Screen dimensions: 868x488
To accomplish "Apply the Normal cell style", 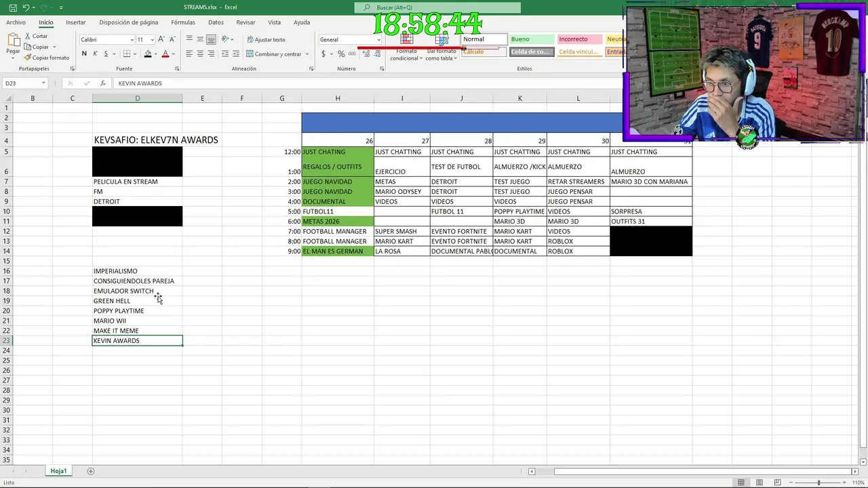I will point(483,39).
